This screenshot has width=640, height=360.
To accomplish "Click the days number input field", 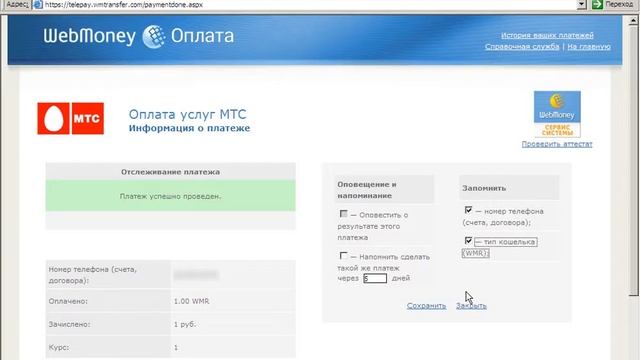I will coord(375,278).
